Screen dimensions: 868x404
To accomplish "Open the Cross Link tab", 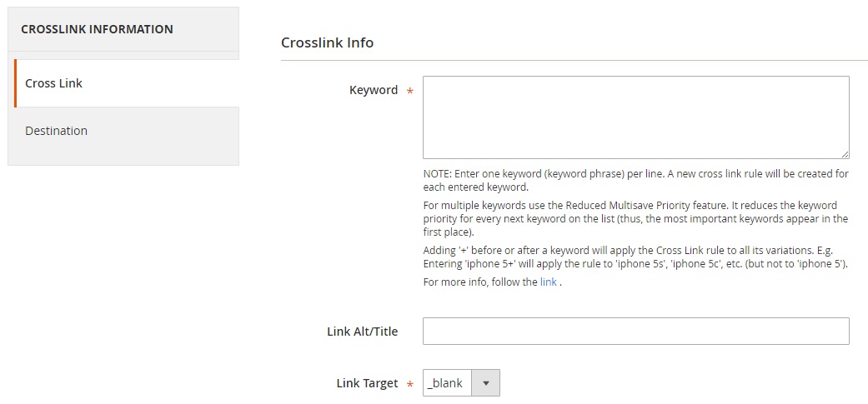I will pos(126,83).
